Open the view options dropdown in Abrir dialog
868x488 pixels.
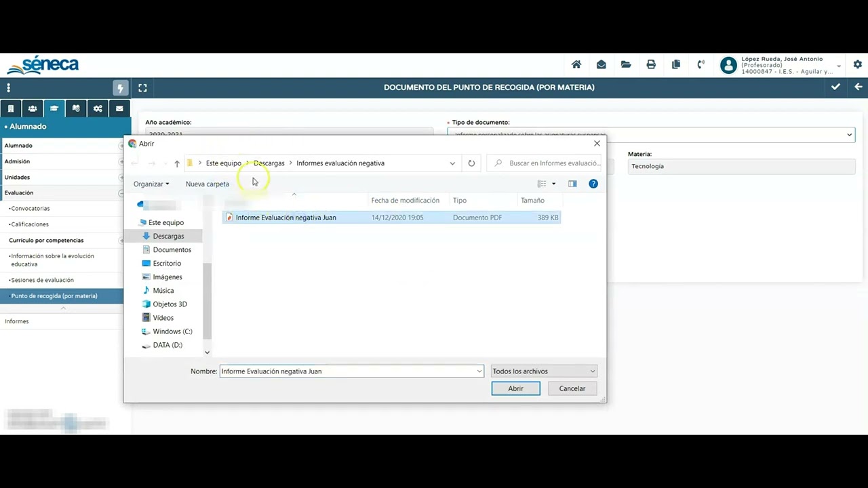point(553,184)
